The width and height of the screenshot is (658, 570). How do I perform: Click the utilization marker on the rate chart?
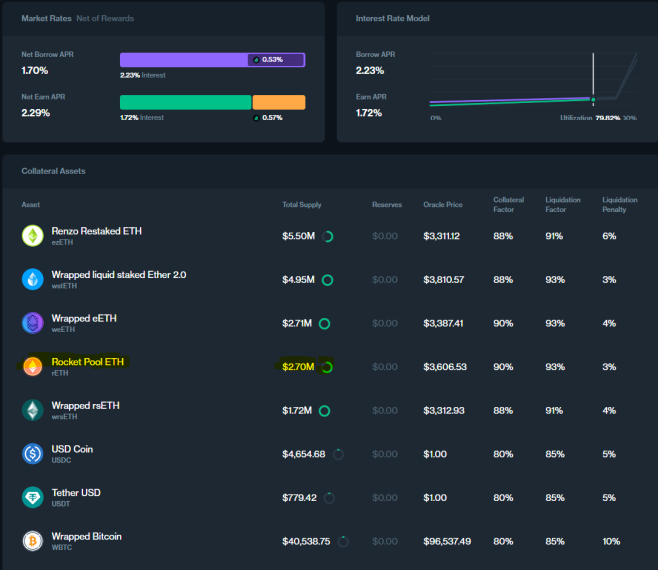click(x=593, y=99)
